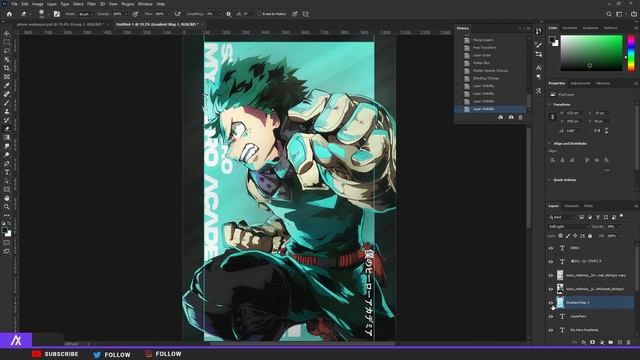
Task: Collapse the Align and Distribute section
Action: (549, 144)
